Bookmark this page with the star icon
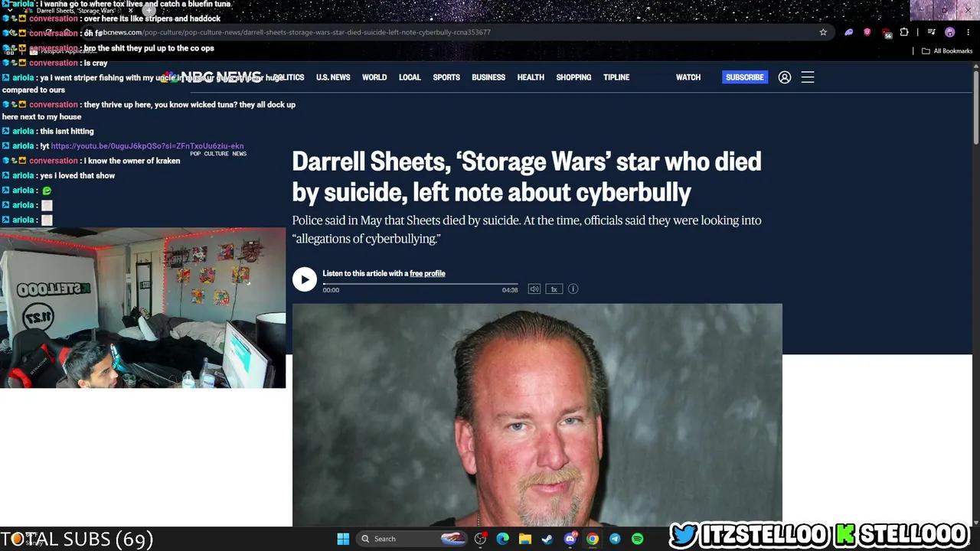 point(823,32)
